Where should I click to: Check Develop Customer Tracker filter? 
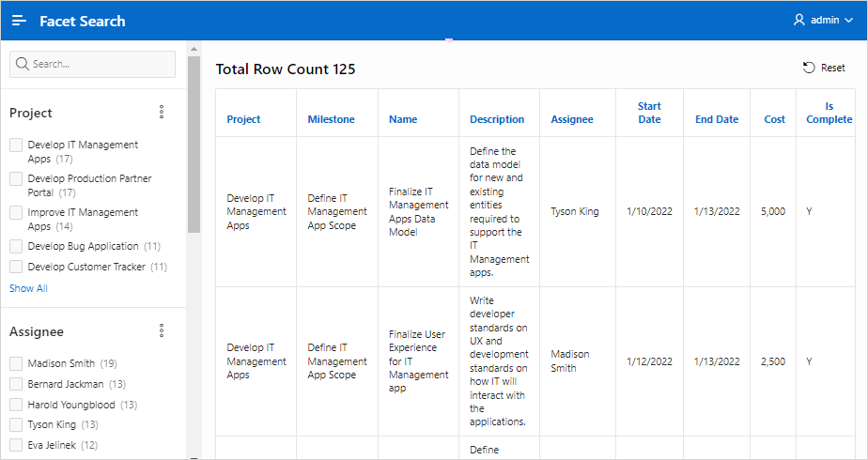coord(16,267)
